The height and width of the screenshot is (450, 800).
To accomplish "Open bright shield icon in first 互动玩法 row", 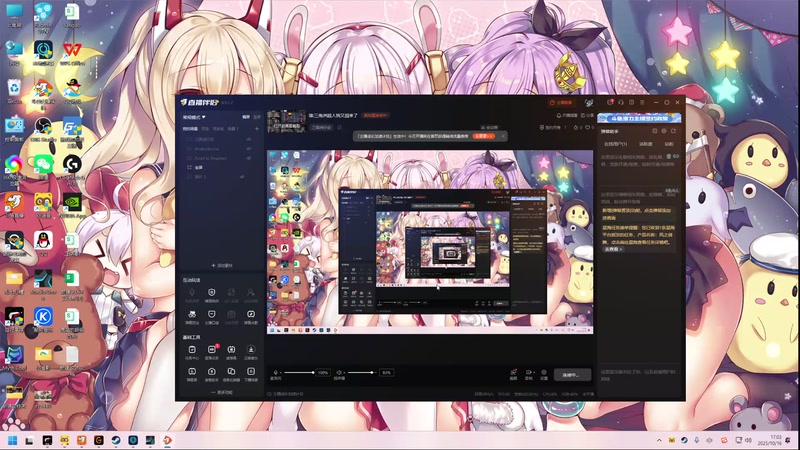I will (x=212, y=295).
